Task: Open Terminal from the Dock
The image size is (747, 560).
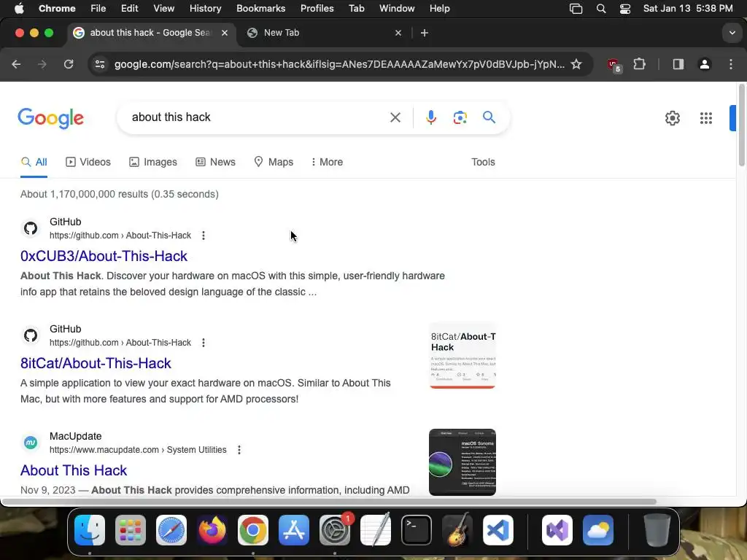Action: (417, 530)
